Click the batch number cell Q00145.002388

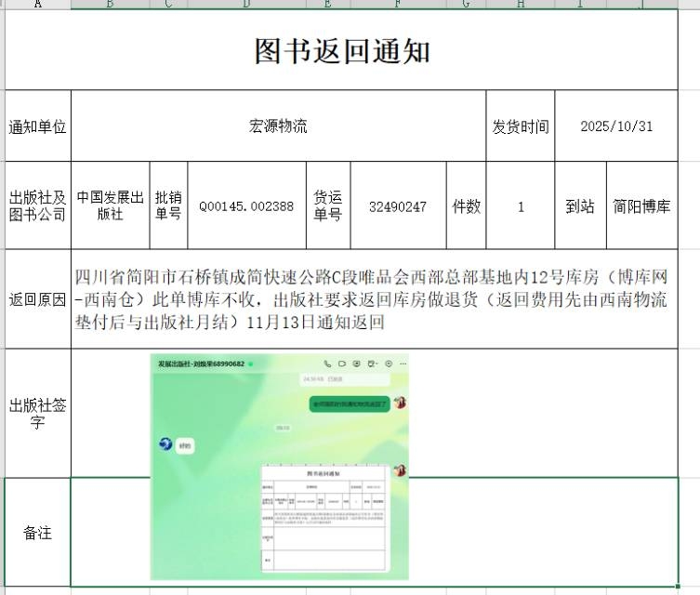246,206
